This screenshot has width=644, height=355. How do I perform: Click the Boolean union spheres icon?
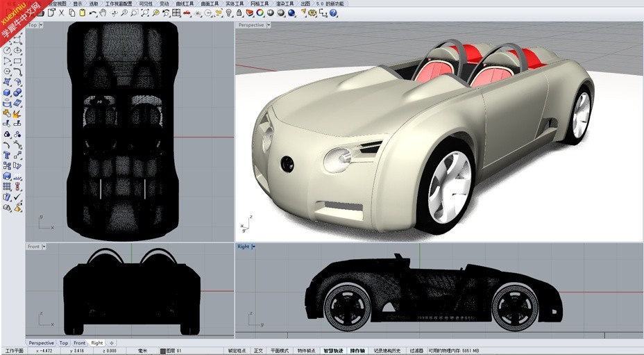click(x=17, y=92)
